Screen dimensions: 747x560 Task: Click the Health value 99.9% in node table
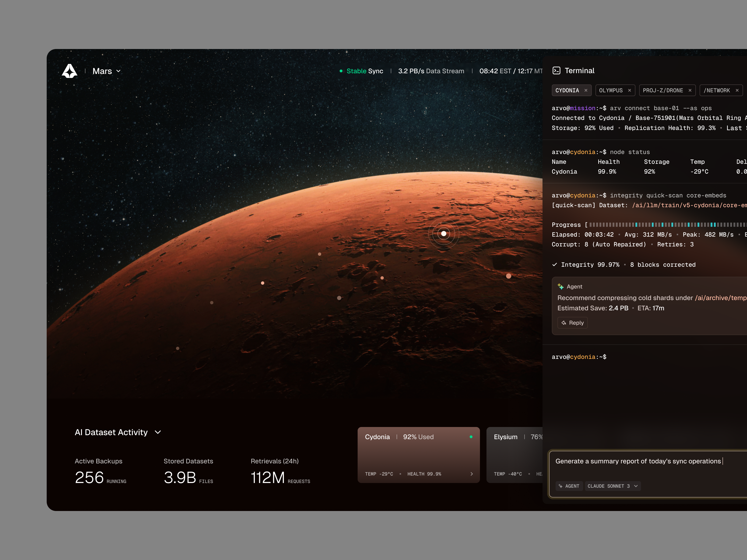coord(607,171)
